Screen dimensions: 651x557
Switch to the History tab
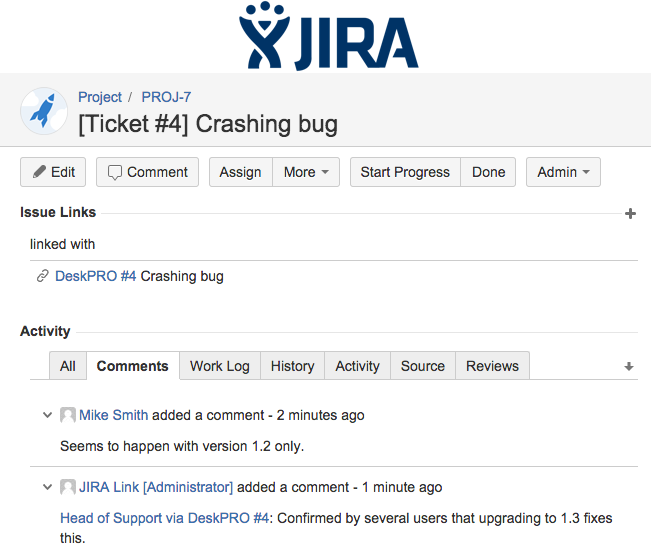point(292,366)
